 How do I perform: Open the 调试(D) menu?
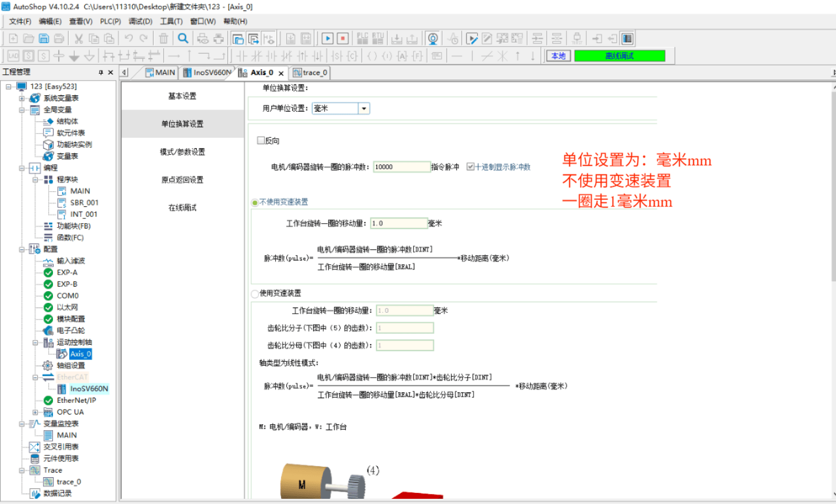(x=140, y=22)
